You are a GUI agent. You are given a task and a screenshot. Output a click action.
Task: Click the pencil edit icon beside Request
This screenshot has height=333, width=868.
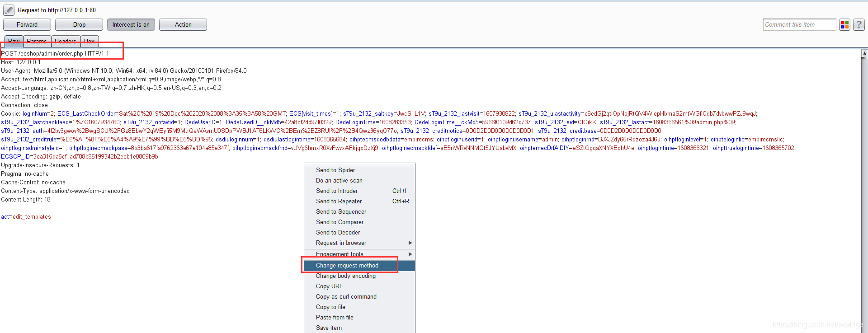point(9,10)
